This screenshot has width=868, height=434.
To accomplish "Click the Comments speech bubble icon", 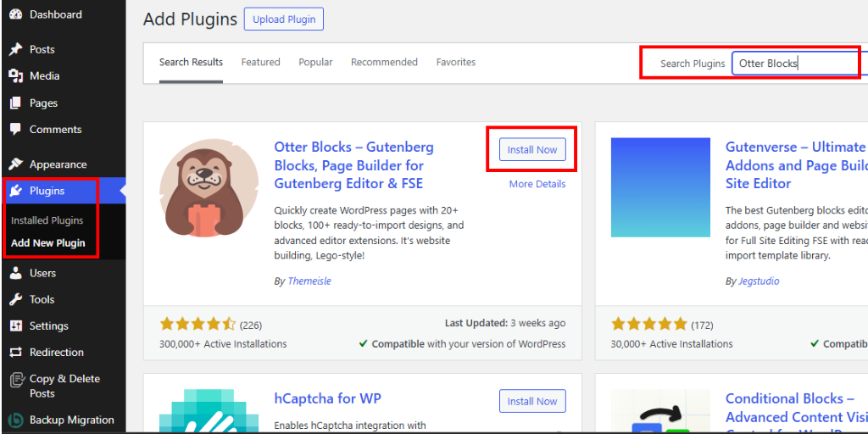I will pyautogui.click(x=15, y=130).
